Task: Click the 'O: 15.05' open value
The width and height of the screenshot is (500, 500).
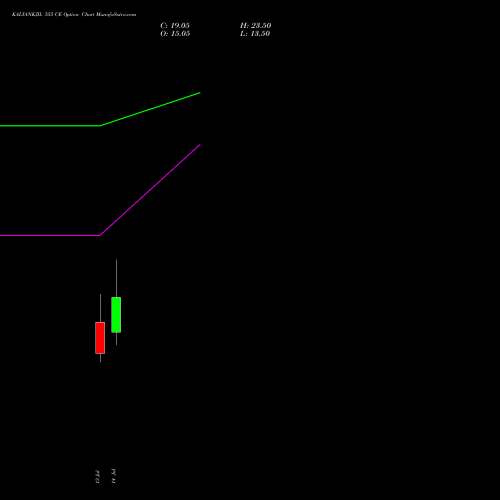Action: (x=175, y=34)
